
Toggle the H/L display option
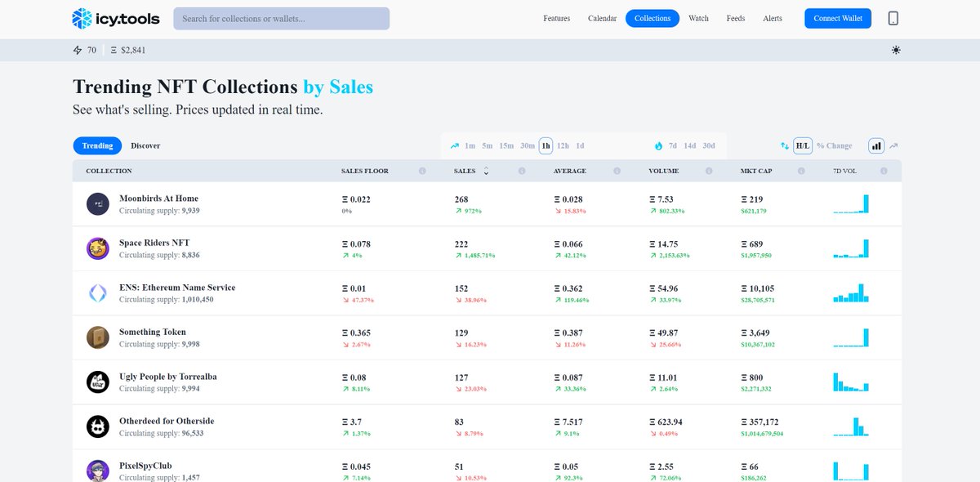(x=801, y=145)
